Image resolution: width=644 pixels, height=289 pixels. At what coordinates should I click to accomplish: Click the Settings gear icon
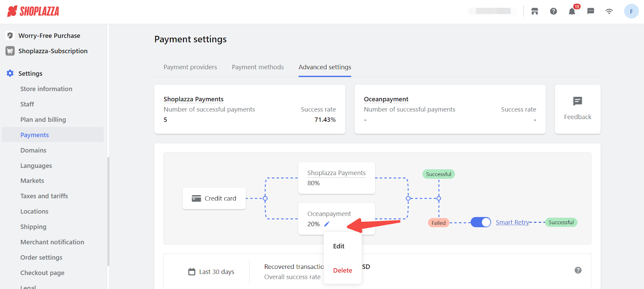point(10,73)
